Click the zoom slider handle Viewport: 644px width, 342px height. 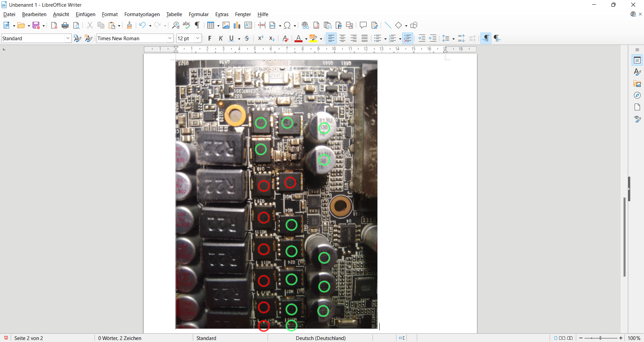click(x=600, y=338)
